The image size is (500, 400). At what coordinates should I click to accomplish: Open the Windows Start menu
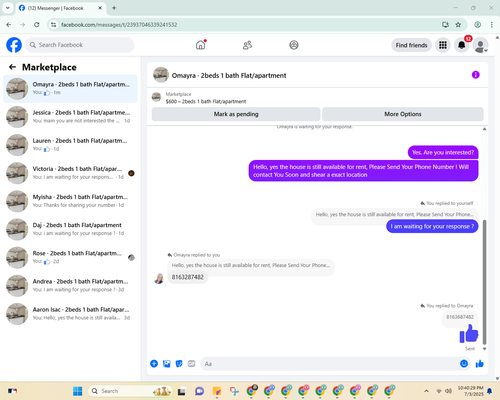(x=78, y=391)
